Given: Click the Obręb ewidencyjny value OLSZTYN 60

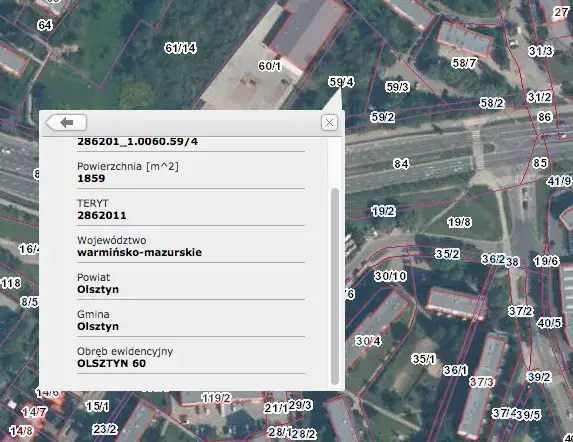Looking at the screenshot, I should (x=111, y=363).
